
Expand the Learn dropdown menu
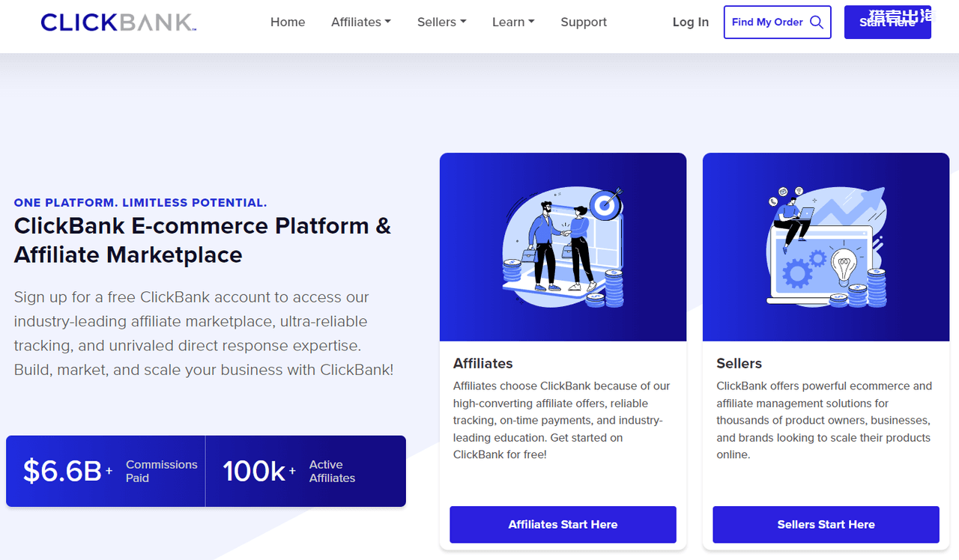pyautogui.click(x=513, y=22)
